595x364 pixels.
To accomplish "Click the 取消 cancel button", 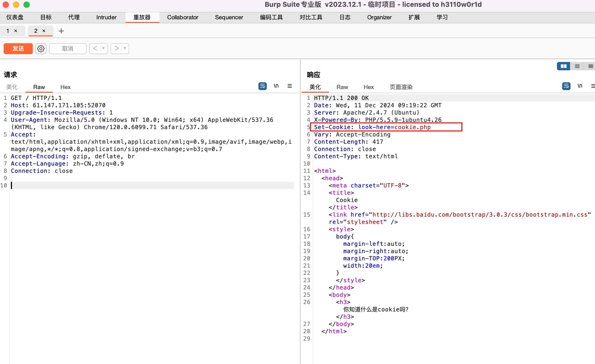I will [x=67, y=48].
